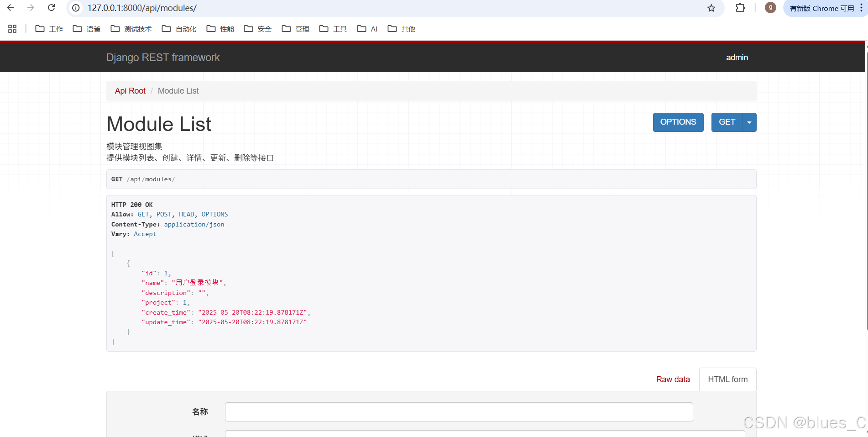Image resolution: width=868 pixels, height=437 pixels.
Task: Go to the Api Root breadcrumb link
Action: pyautogui.click(x=130, y=91)
